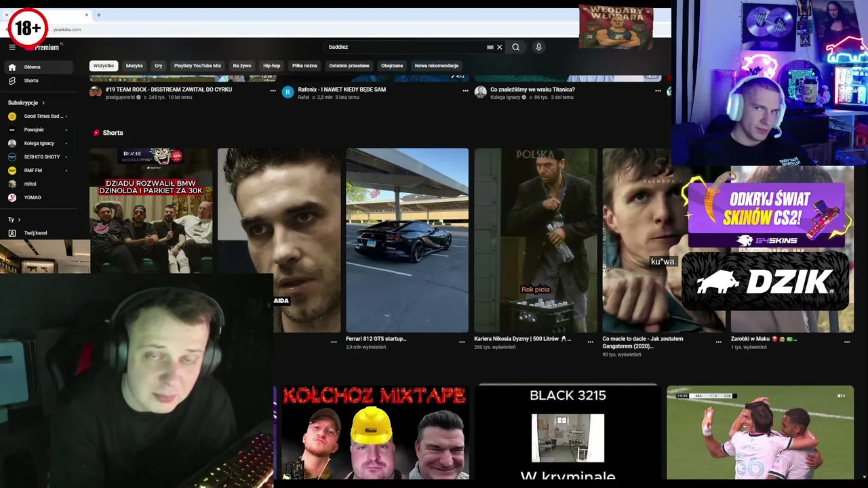
Task: Close the current browser tab
Action: point(87,15)
